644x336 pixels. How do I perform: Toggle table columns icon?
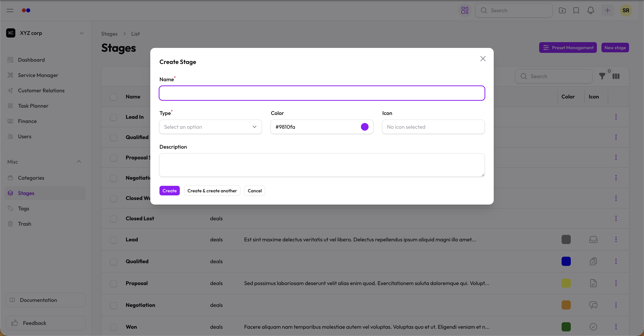[616, 76]
